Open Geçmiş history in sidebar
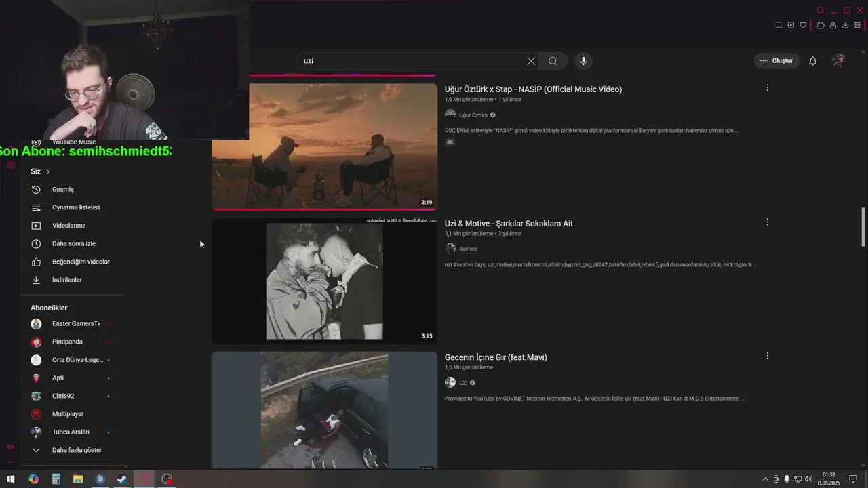Image resolution: width=868 pixels, height=488 pixels. (x=71, y=190)
